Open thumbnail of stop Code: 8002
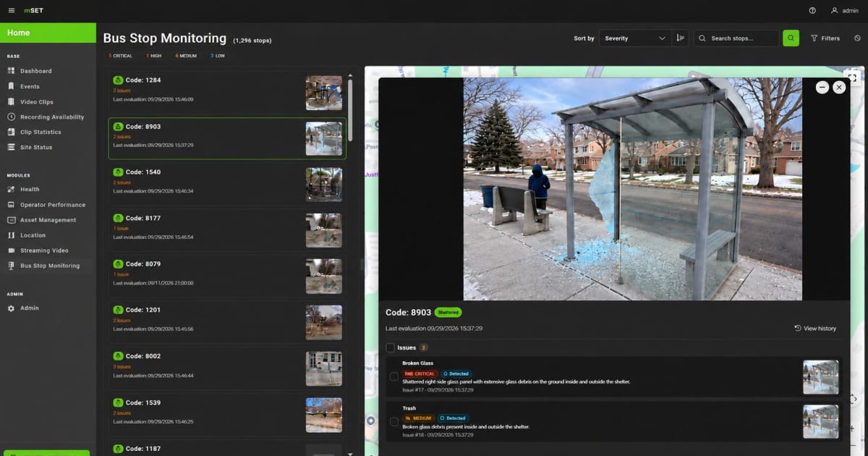 tap(324, 368)
